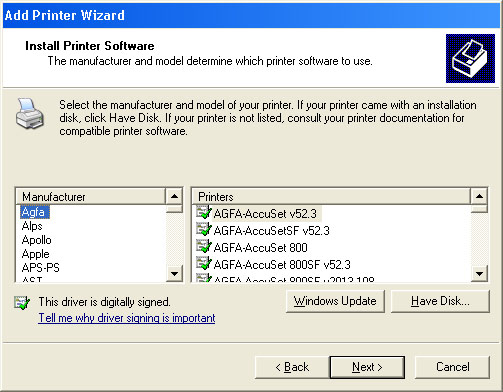Image resolution: width=503 pixels, height=392 pixels.
Task: Select Apple manufacturer
Action: (35, 254)
